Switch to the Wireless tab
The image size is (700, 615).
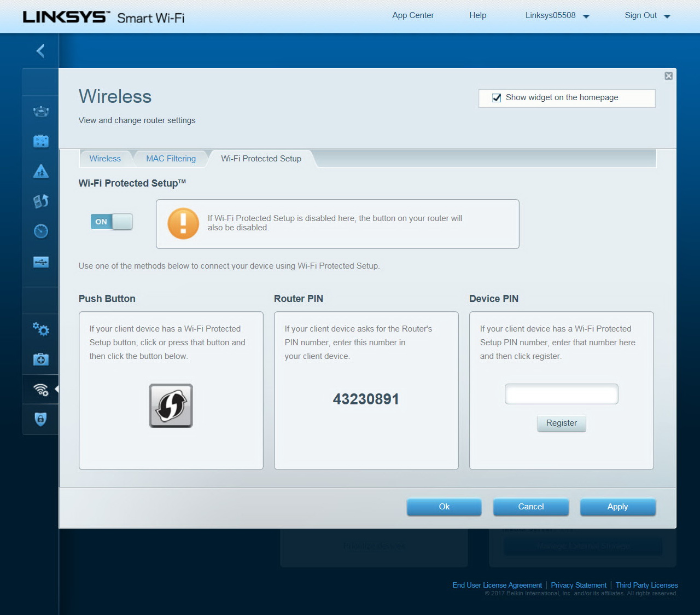point(105,159)
